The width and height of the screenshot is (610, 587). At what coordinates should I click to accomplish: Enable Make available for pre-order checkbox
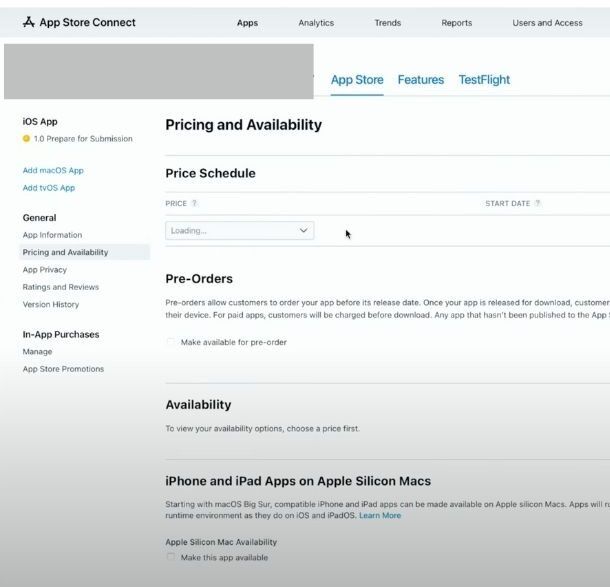[x=170, y=342]
